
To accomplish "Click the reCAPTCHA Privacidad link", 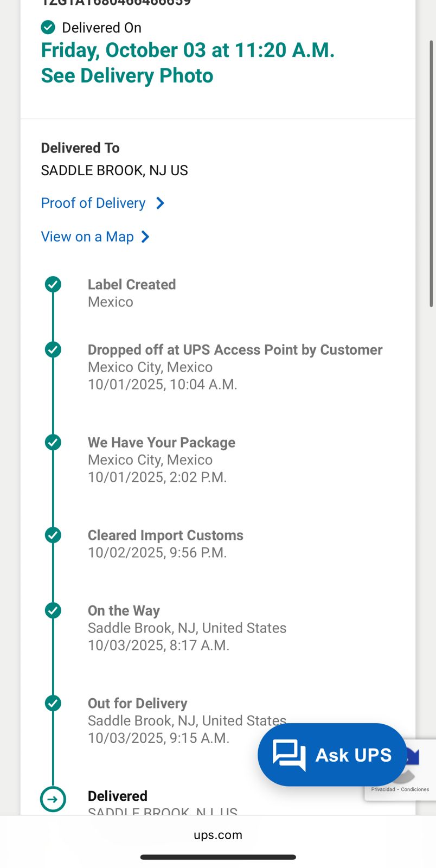I will point(383,789).
